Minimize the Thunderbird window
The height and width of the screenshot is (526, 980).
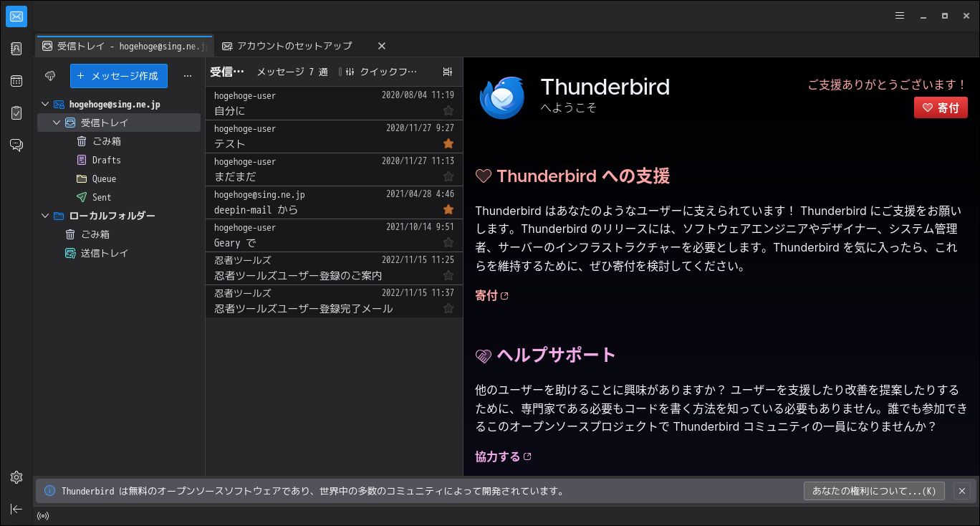click(923, 16)
